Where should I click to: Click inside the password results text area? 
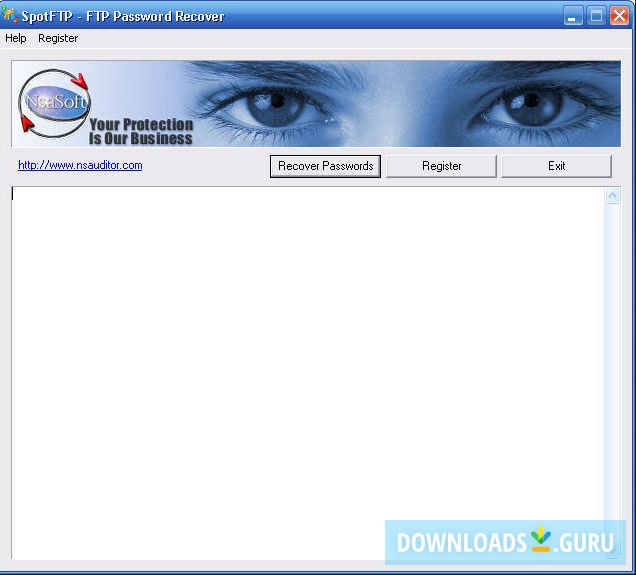point(307,372)
